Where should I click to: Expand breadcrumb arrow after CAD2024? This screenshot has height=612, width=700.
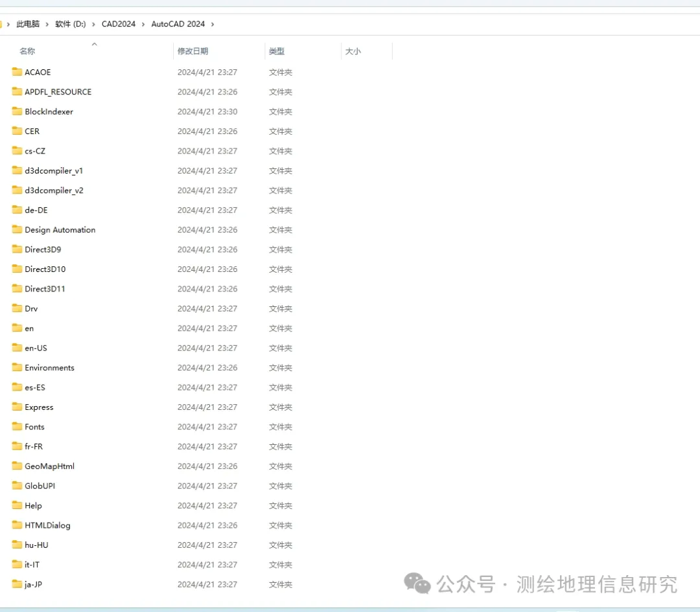point(143,24)
